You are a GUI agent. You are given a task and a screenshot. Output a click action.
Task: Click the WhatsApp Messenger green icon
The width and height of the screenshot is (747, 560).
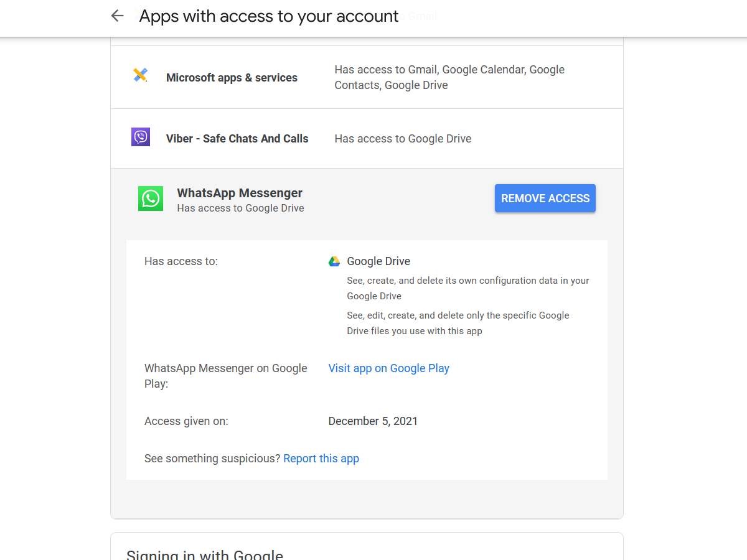(150, 198)
